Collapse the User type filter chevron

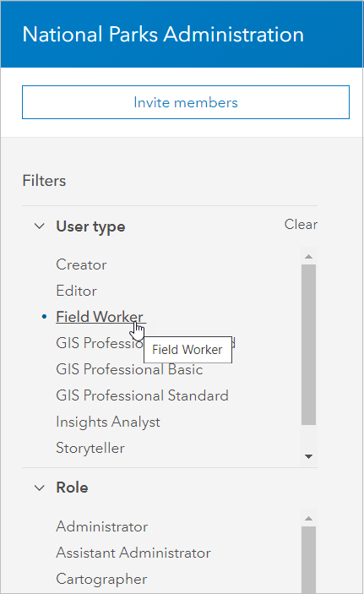[x=40, y=226]
